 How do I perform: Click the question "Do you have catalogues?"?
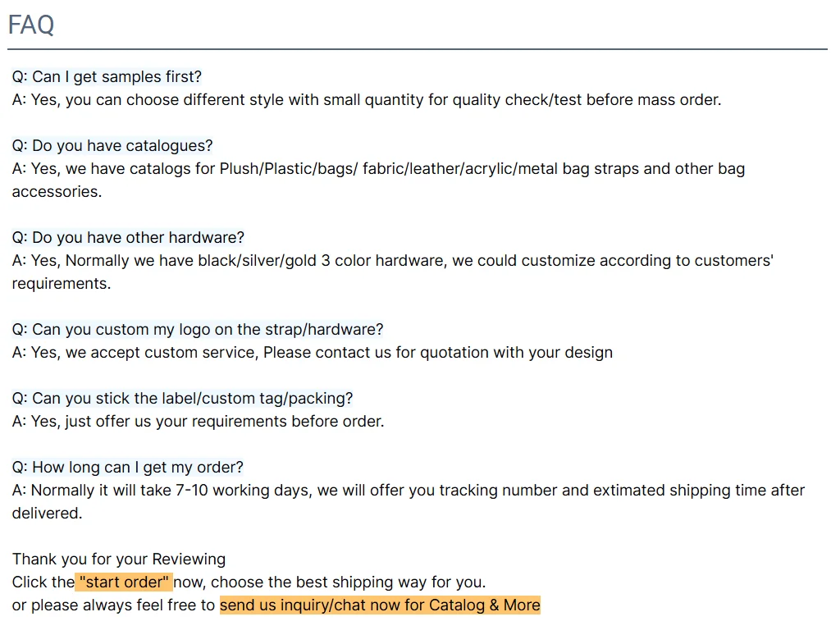[x=112, y=145]
